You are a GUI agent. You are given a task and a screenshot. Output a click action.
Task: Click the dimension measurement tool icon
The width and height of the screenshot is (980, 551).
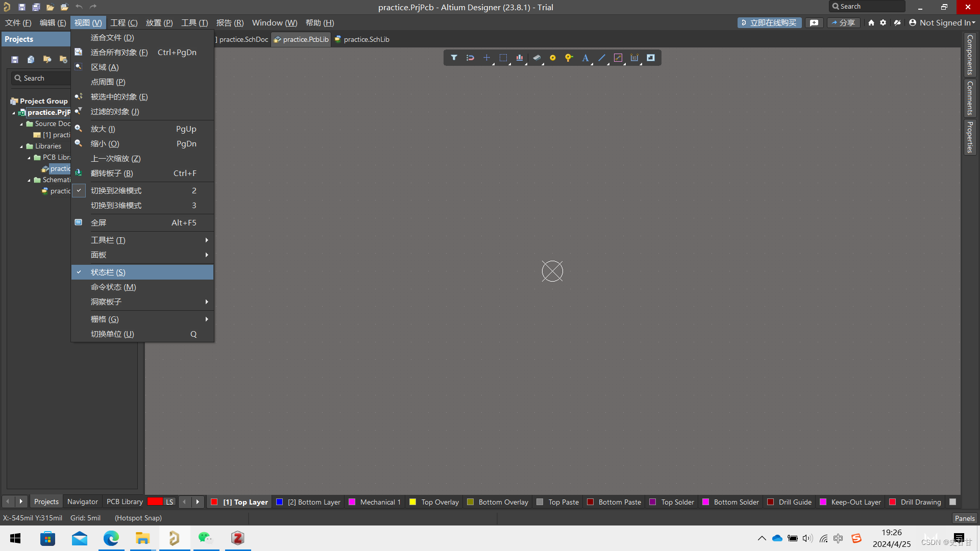(x=634, y=58)
